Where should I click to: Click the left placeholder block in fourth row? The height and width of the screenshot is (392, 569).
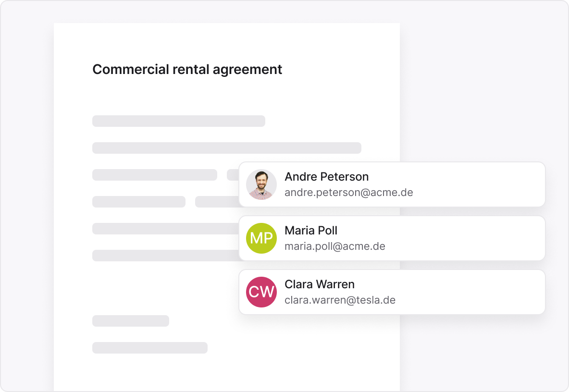138,202
